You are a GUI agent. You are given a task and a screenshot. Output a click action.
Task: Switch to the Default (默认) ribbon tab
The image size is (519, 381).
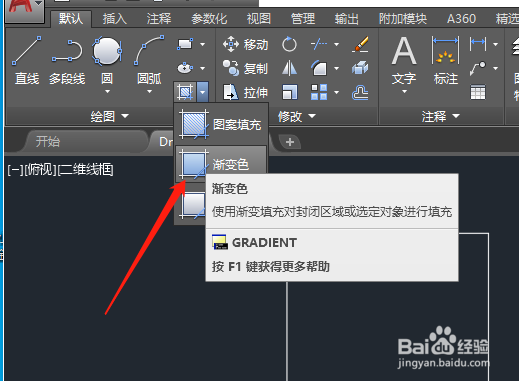[x=71, y=19]
